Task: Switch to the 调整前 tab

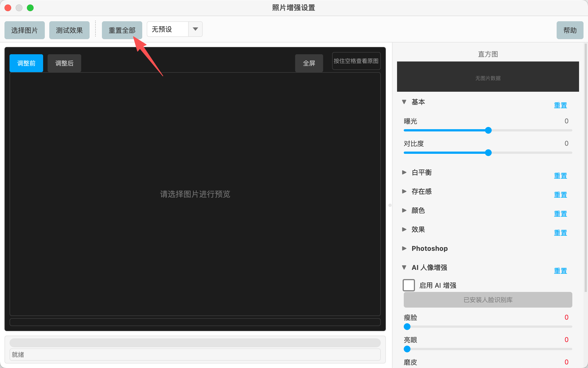Action: [x=26, y=63]
